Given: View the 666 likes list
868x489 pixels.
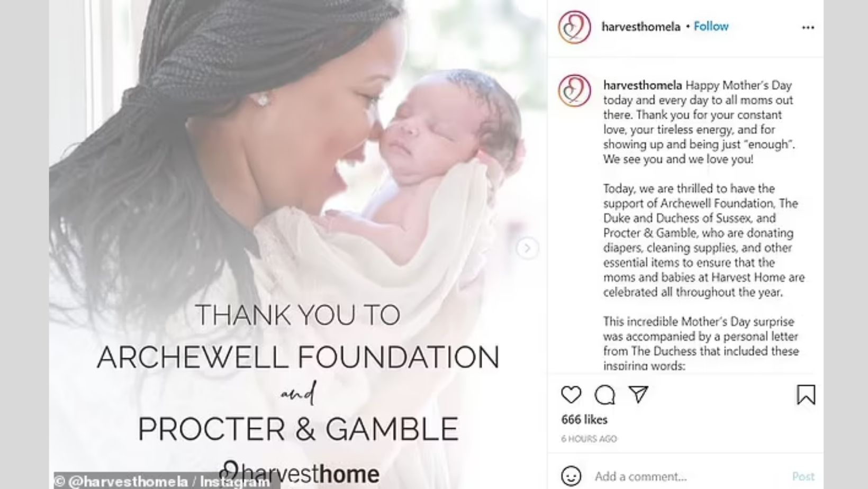Looking at the screenshot, I should (x=584, y=420).
